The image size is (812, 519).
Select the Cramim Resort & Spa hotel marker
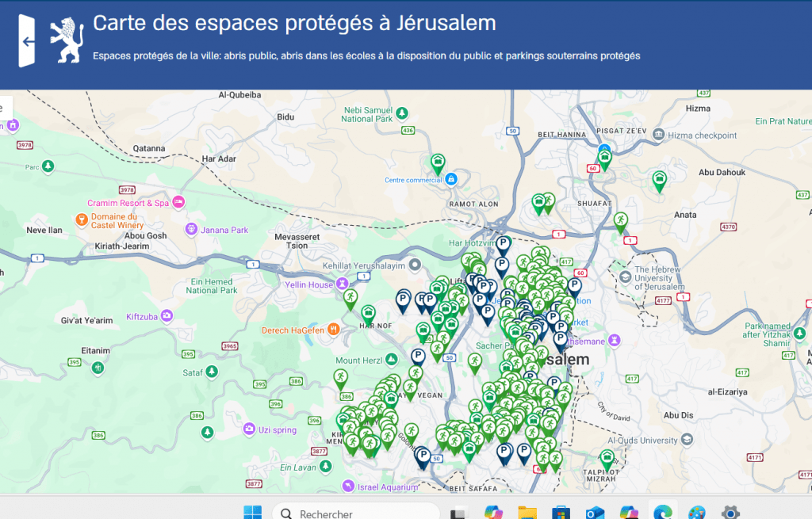coord(178,203)
